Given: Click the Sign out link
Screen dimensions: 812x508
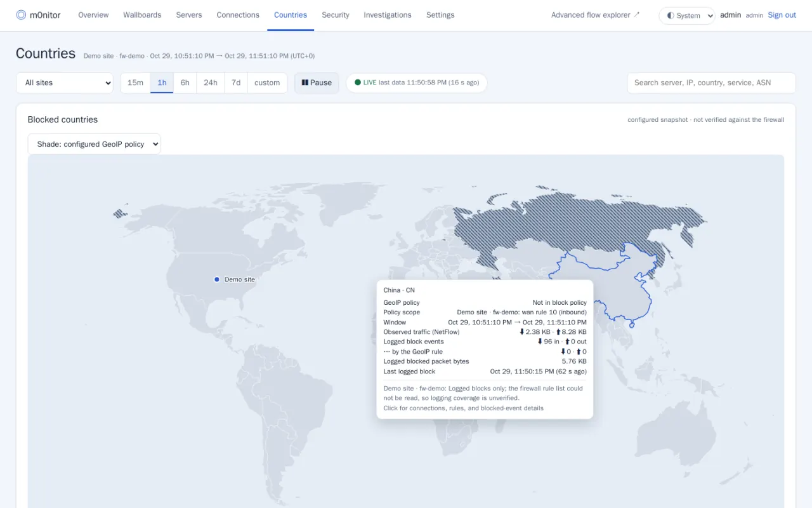Looking at the screenshot, I should (x=782, y=15).
